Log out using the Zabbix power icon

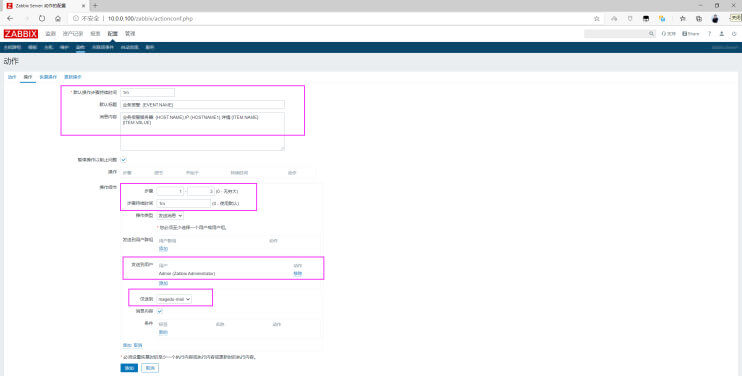pos(734,34)
